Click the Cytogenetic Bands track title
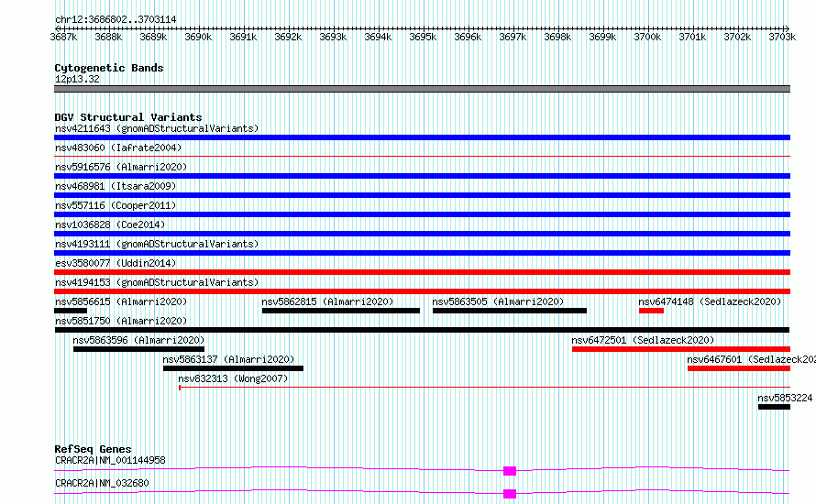816x504 pixels. (109, 68)
